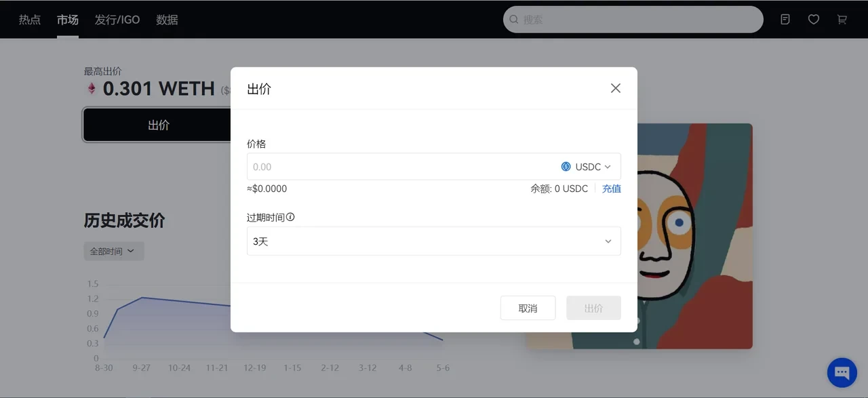Open the 全部时间 time range dropdown

coord(113,251)
